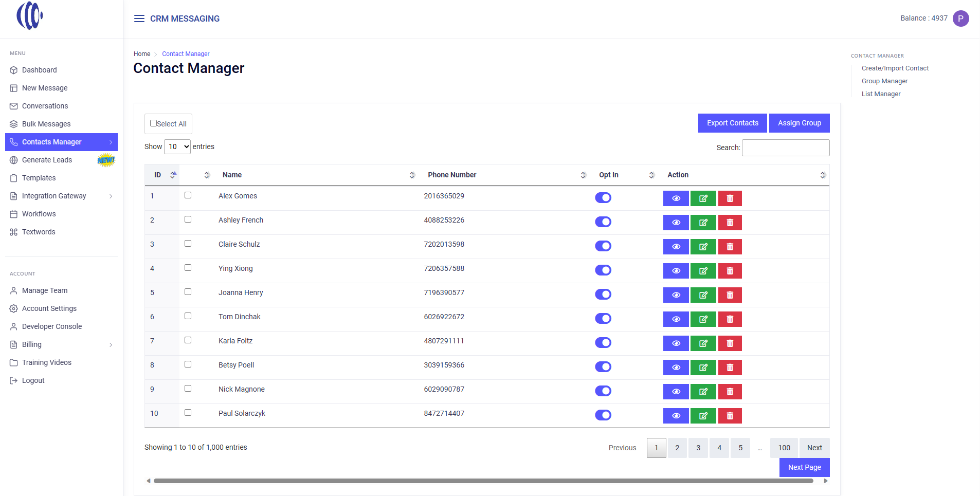Toggle Opt In switch for Ashley French

603,222
